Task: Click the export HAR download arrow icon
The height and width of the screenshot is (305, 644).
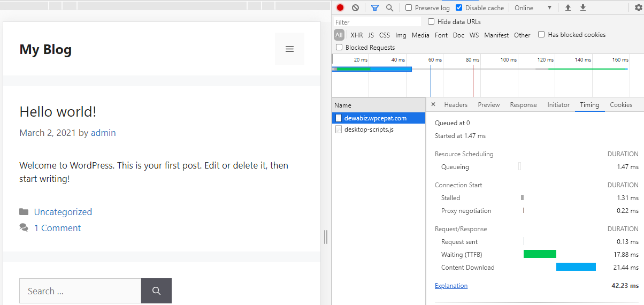Action: tap(583, 8)
